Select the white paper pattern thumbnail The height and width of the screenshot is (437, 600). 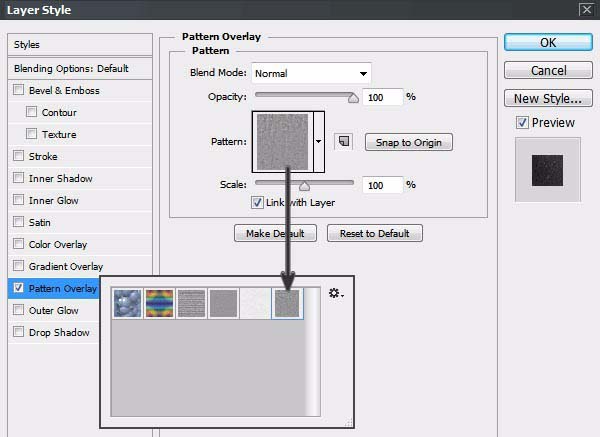pos(255,303)
